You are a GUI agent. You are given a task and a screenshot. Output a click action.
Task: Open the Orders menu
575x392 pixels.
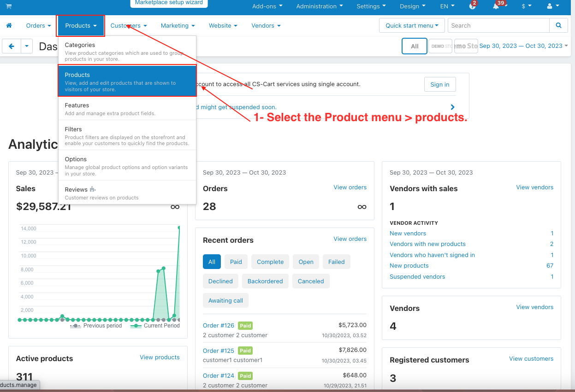click(x=38, y=26)
